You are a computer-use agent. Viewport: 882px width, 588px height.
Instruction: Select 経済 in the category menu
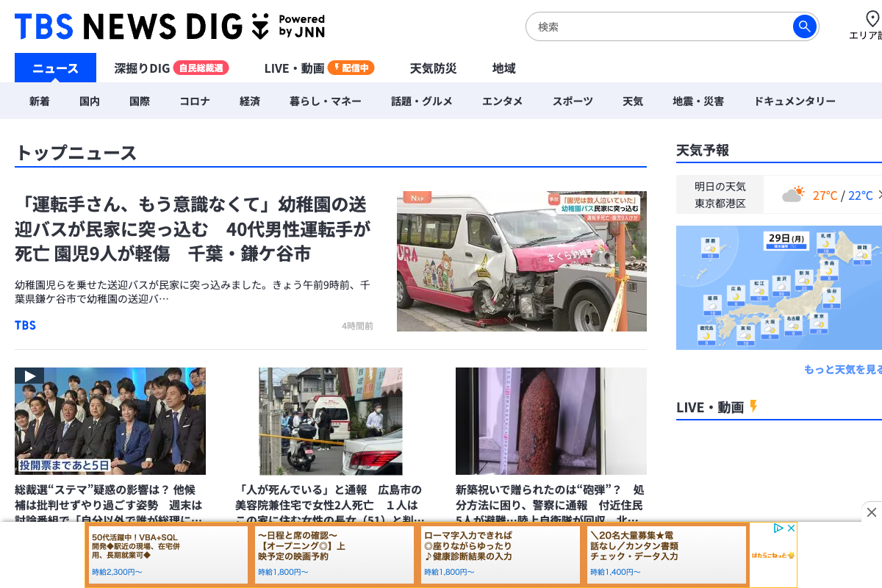pyautogui.click(x=250, y=101)
